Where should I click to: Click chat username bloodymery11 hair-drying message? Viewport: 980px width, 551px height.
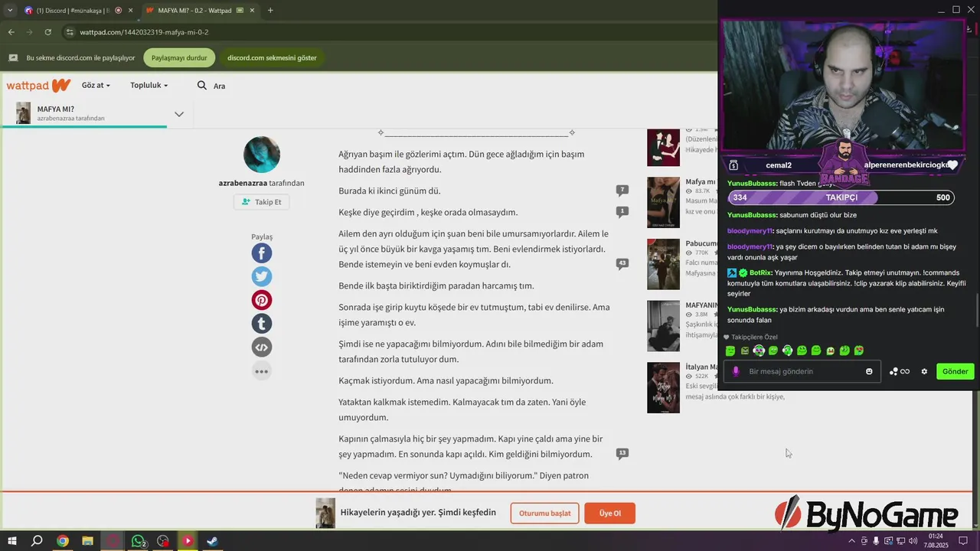[750, 231]
